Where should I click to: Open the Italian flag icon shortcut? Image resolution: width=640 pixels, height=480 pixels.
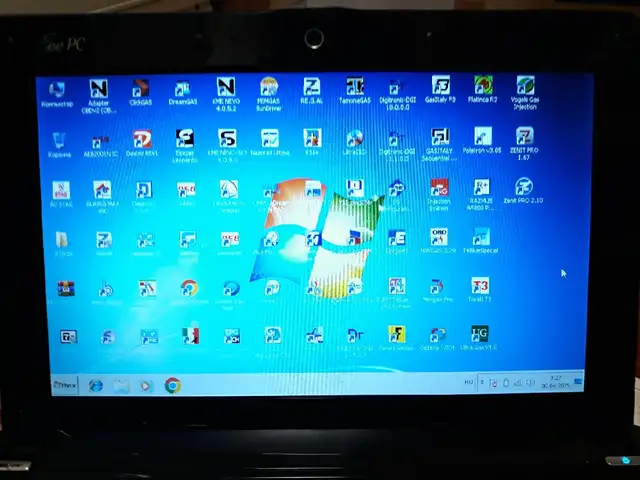click(x=191, y=336)
